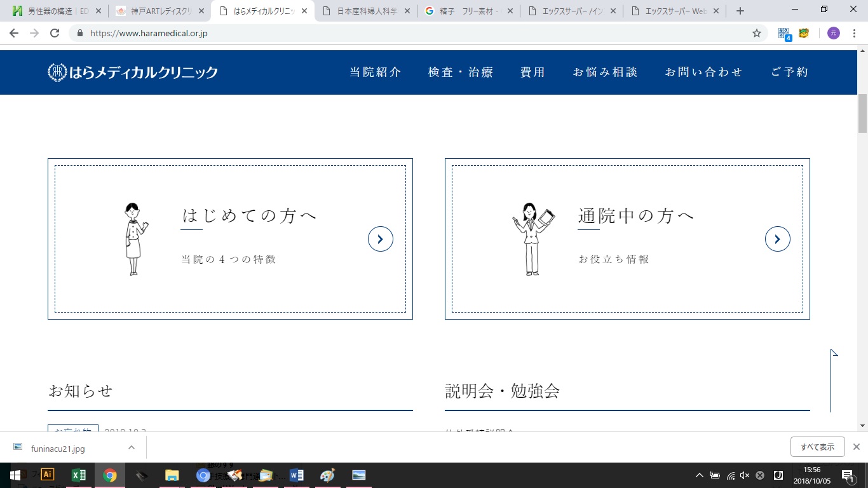This screenshot has width=868, height=488.
Task: Open the purple profile avatar
Action: 833,33
